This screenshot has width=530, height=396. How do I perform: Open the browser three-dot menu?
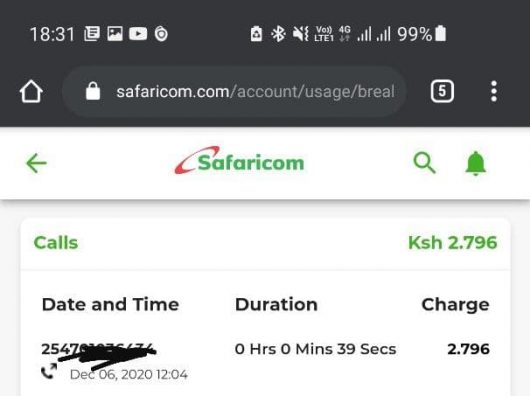pos(494,91)
